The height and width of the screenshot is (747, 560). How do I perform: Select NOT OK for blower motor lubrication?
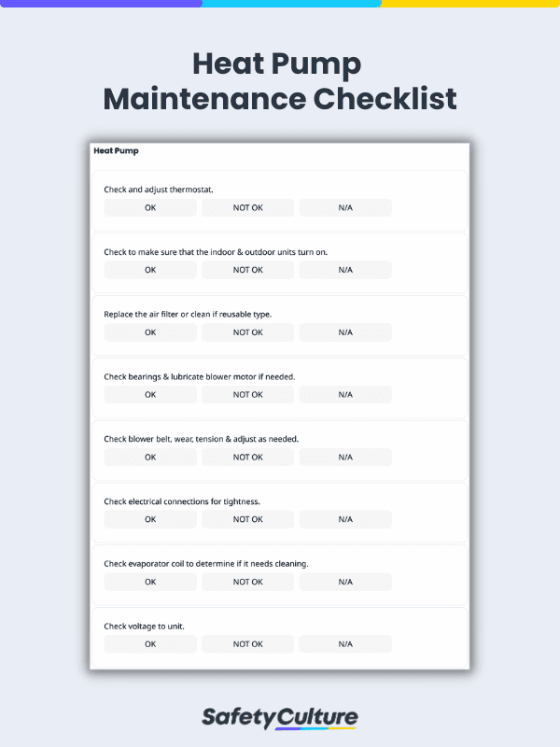[247, 394]
